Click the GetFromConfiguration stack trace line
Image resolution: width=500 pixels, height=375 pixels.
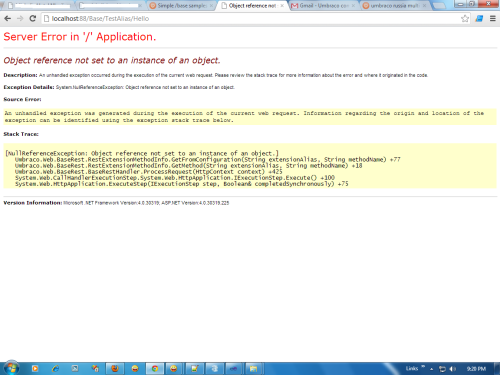pyautogui.click(x=208, y=160)
